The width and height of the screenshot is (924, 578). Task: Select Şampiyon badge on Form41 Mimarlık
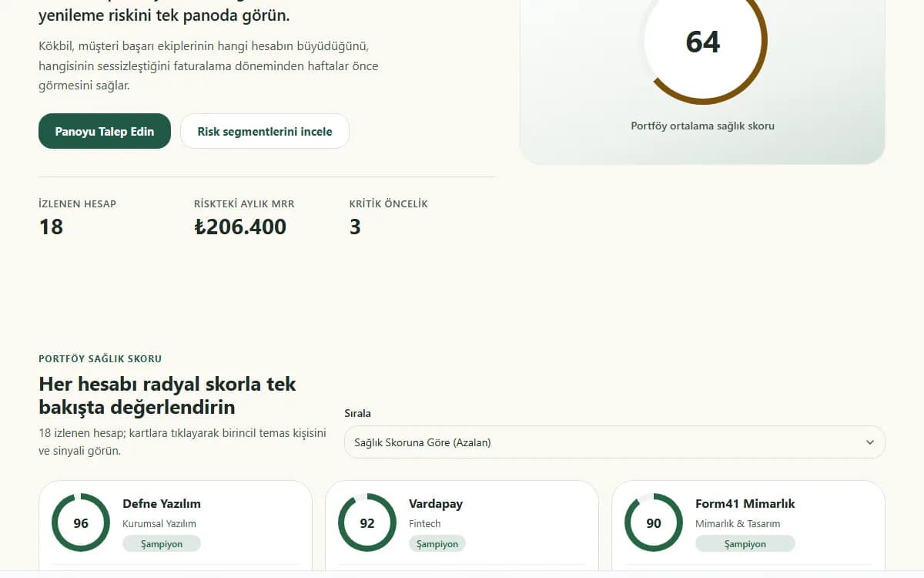pyautogui.click(x=745, y=543)
